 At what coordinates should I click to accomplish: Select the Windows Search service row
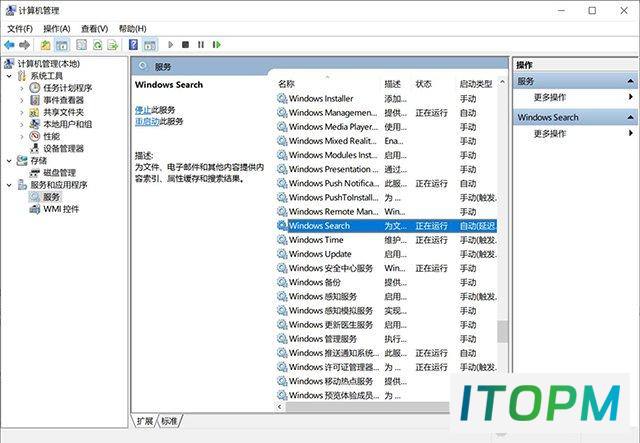pyautogui.click(x=386, y=226)
